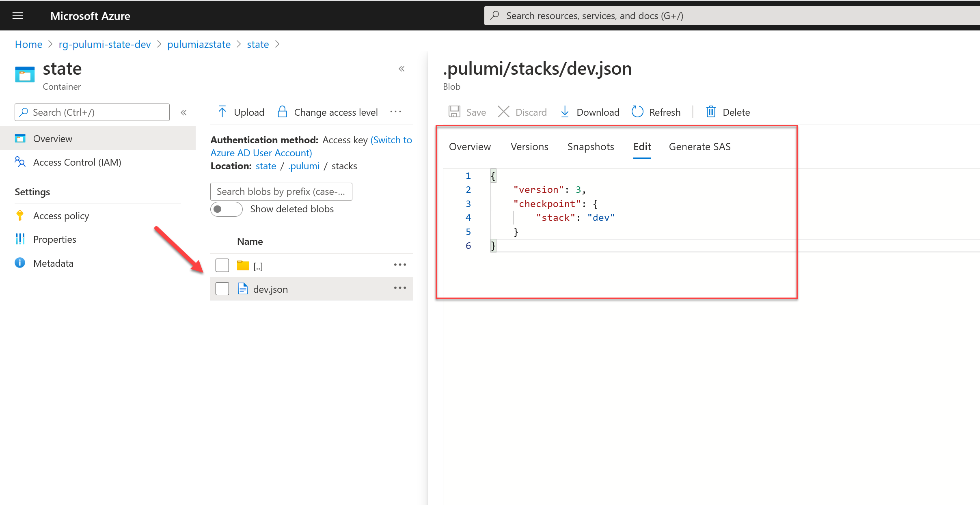Collapse the left resource menu
This screenshot has height=505, width=980.
(x=183, y=112)
